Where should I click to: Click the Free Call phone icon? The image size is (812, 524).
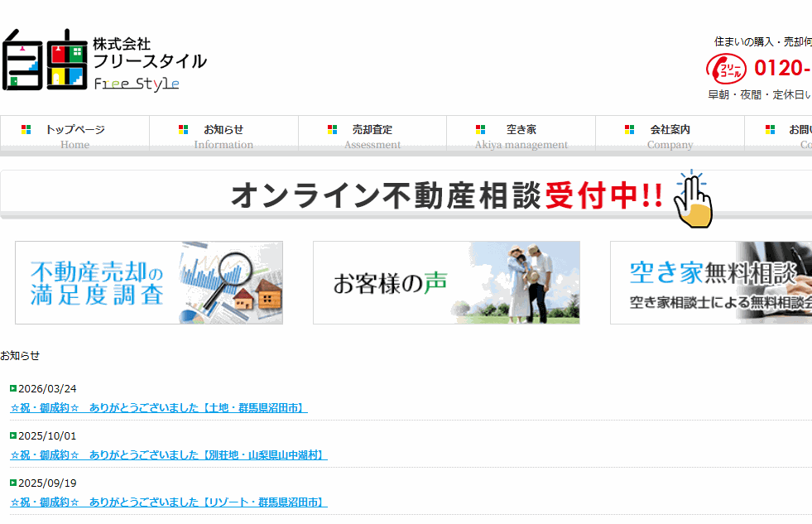[x=726, y=69]
